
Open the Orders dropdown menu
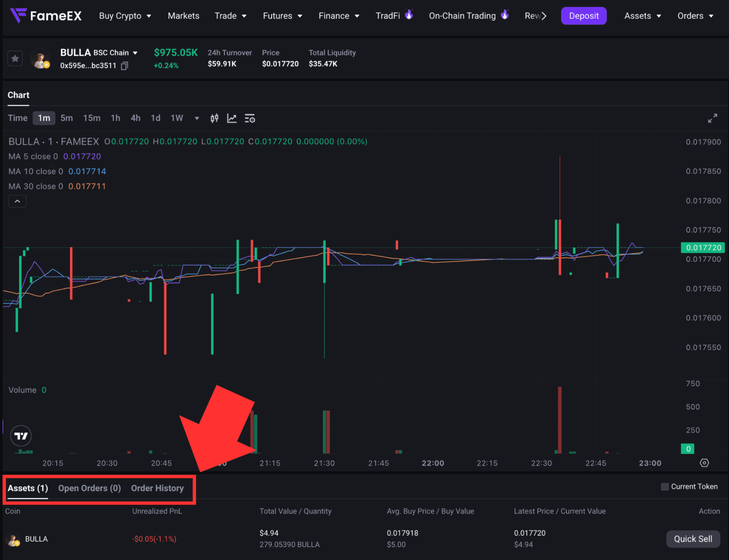tap(695, 16)
